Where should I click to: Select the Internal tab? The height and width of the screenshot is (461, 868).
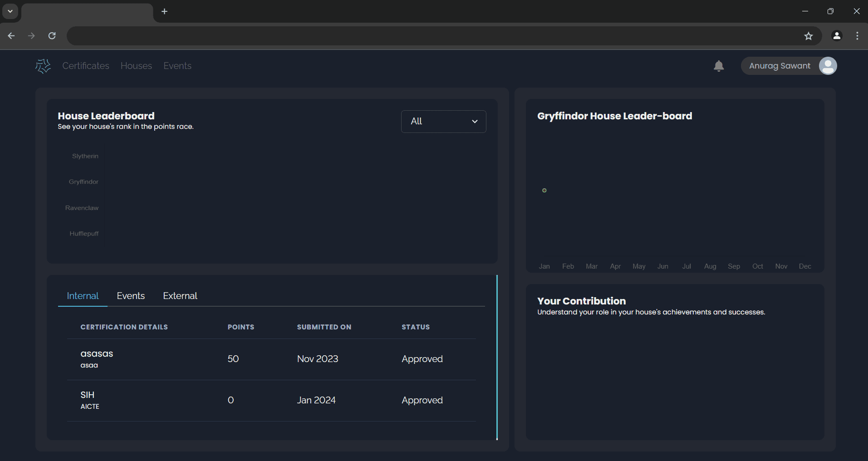pyautogui.click(x=83, y=296)
